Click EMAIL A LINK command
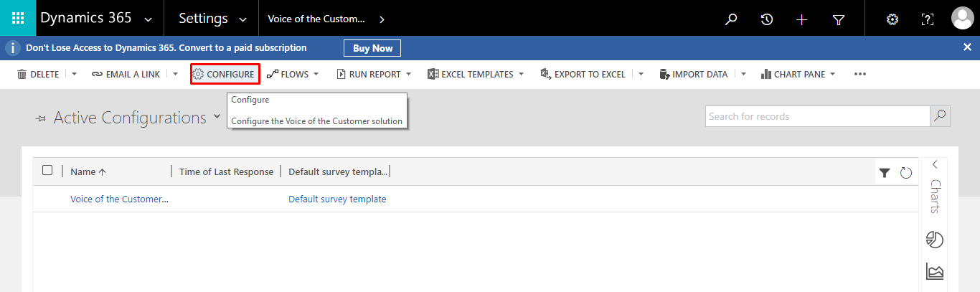The width and height of the screenshot is (980, 292). (x=126, y=74)
